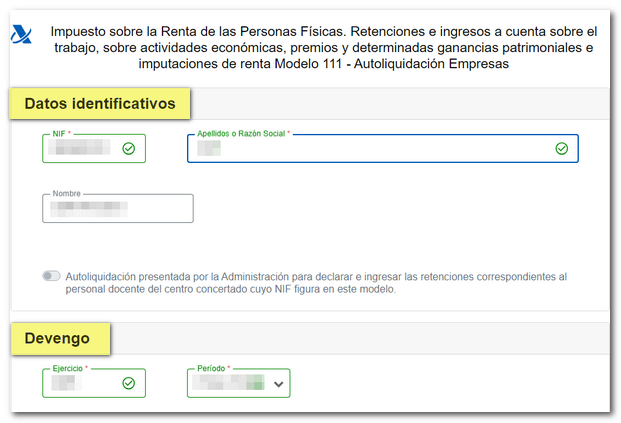This screenshot has height=423, width=621.
Task: Click the Ejercicio field label
Action: [70, 368]
